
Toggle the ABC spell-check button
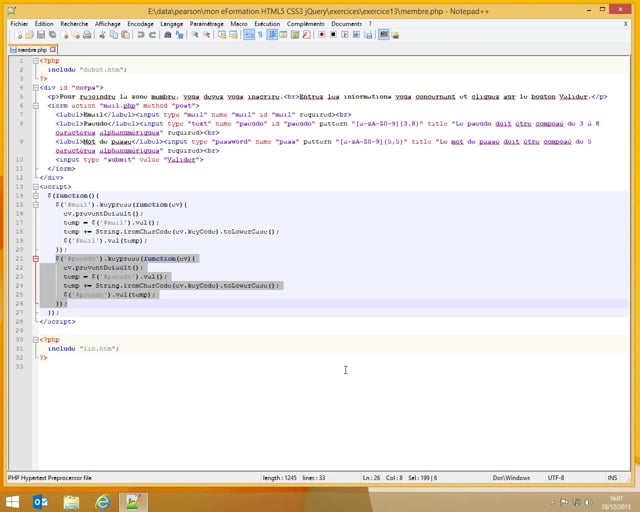pyautogui.click(x=384, y=35)
